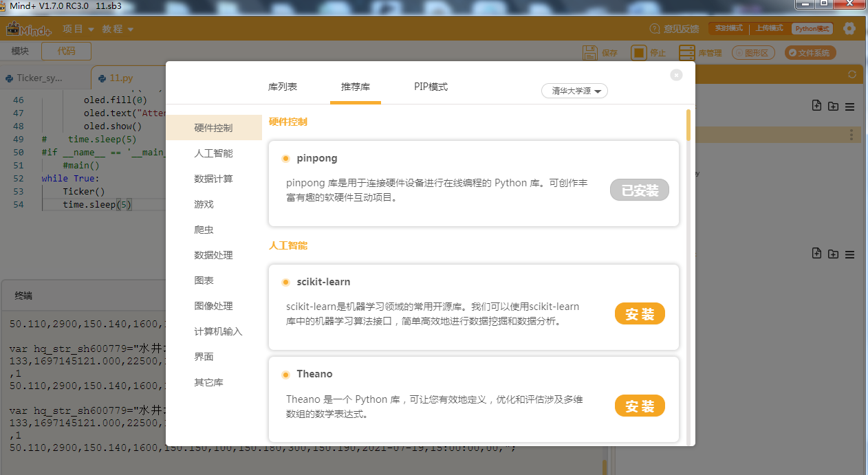
Task: Select 其它库 category in sidebar
Action: tap(209, 382)
